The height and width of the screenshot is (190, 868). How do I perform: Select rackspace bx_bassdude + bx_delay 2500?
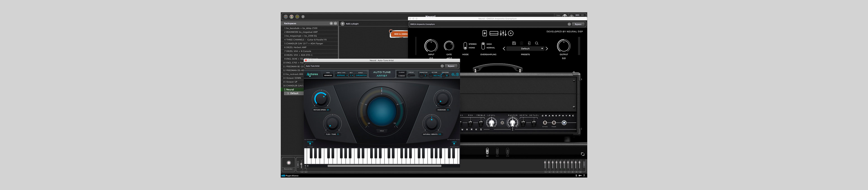coord(310,28)
